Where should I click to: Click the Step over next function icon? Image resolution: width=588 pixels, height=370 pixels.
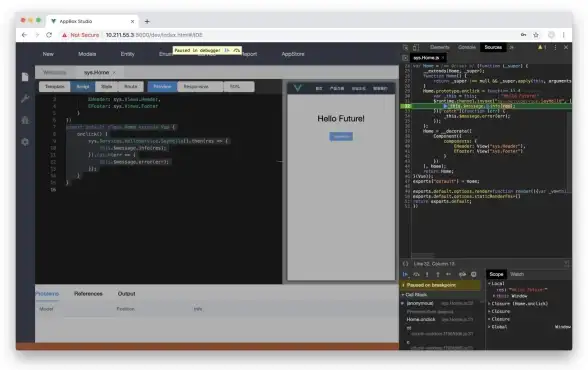pyautogui.click(x=416, y=274)
